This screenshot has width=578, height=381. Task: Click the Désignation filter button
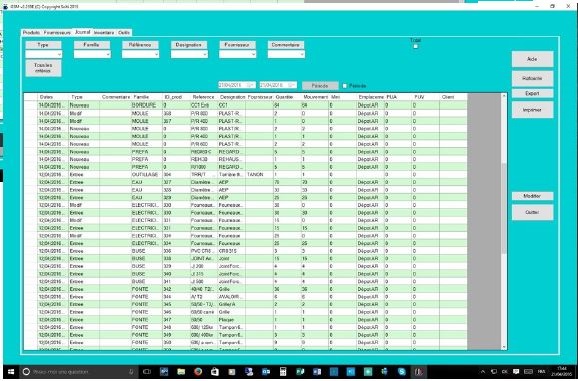(189, 45)
